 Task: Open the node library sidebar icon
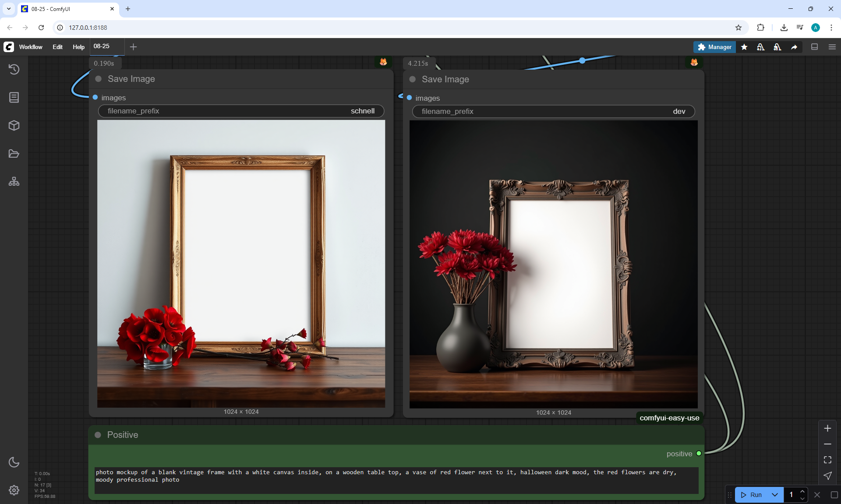(14, 97)
